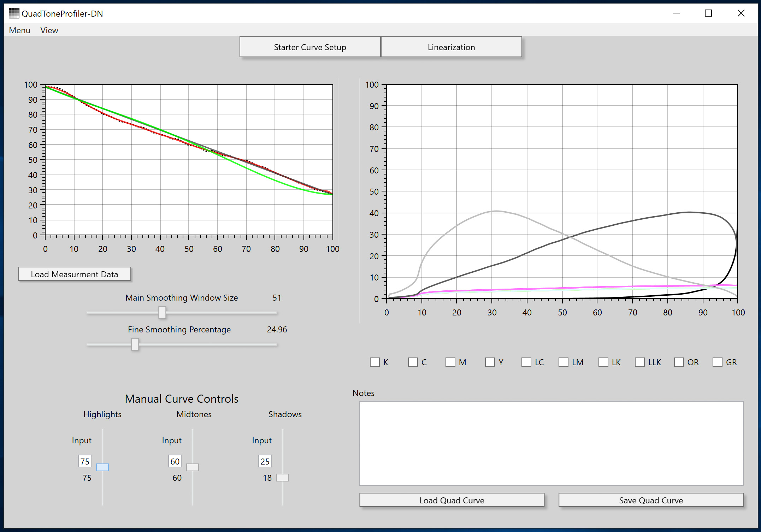Screen dimensions: 761x532
Task: Enable the LLK channel checkbox
Action: point(640,362)
